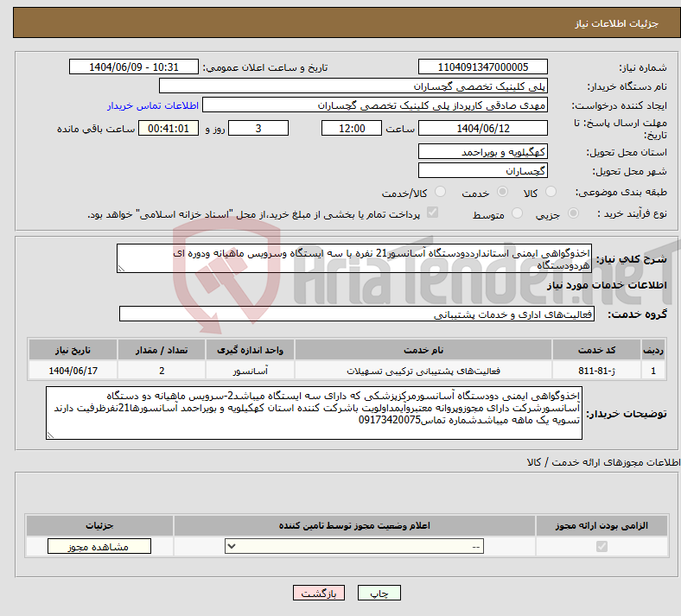Viewport: 681px width, 616px height.
Task: Click the response deadline date 1404/06/12
Action: click(483, 129)
